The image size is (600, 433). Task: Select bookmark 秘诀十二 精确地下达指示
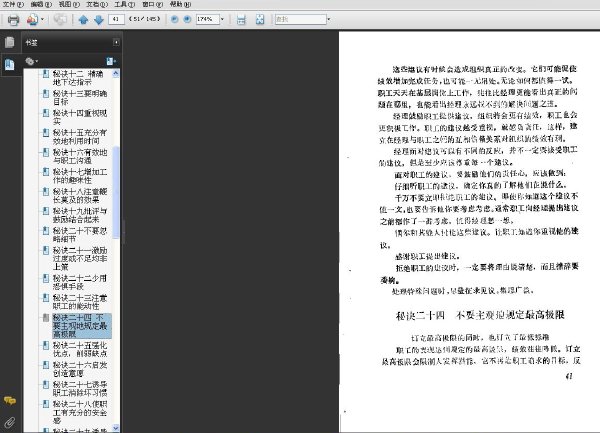pyautogui.click(x=78, y=78)
